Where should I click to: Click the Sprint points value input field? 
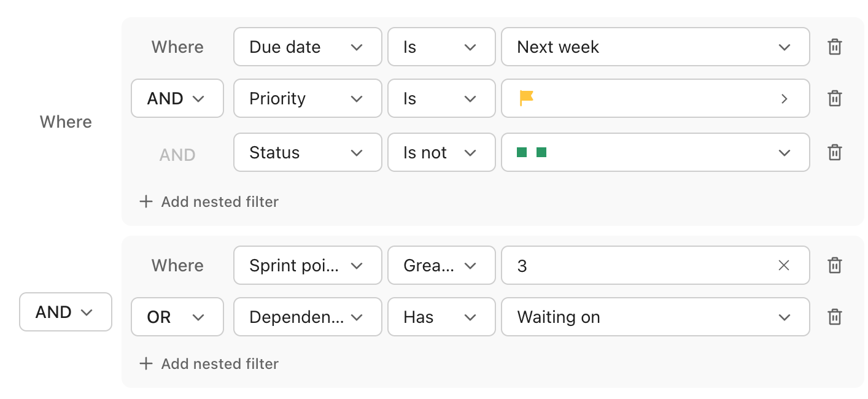tap(638, 266)
